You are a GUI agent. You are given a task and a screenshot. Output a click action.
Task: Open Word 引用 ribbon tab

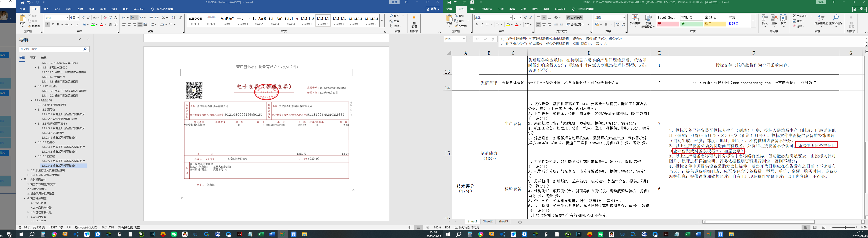click(x=80, y=9)
